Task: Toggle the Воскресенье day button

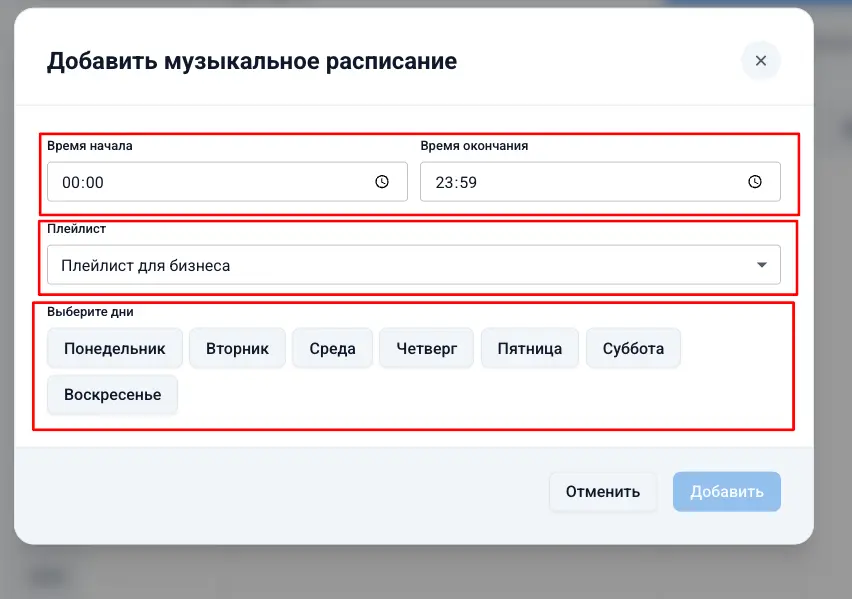Action: (112, 395)
